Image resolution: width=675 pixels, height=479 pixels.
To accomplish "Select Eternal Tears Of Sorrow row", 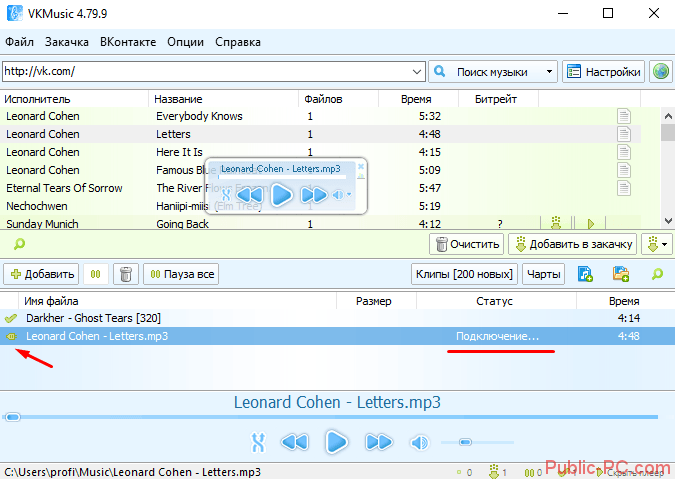I will click(x=320, y=188).
